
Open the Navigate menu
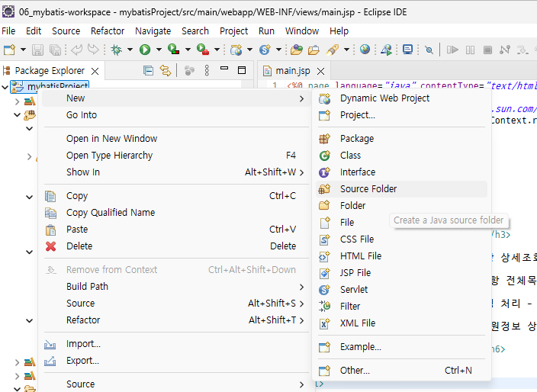click(x=153, y=31)
